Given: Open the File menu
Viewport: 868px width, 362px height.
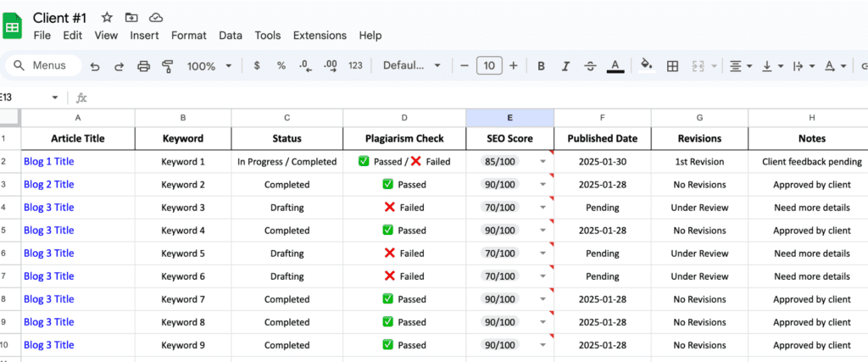Looking at the screenshot, I should pyautogui.click(x=42, y=36).
